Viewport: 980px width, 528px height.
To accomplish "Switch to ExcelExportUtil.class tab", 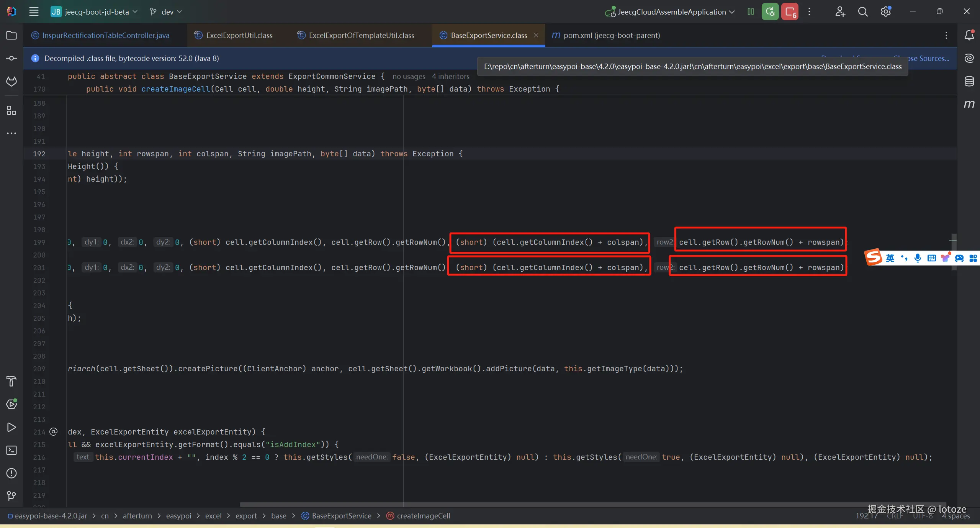I will [239, 35].
